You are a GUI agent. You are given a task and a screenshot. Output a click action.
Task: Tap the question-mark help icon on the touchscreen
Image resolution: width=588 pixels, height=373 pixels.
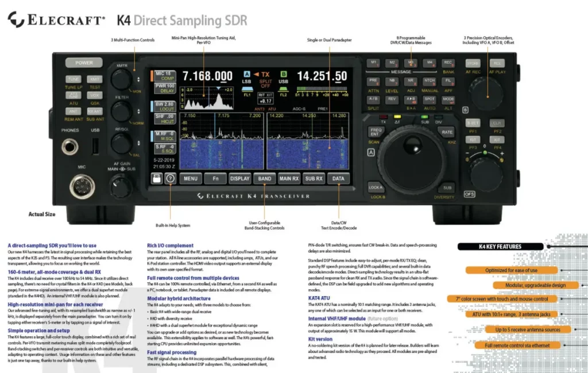click(x=170, y=178)
